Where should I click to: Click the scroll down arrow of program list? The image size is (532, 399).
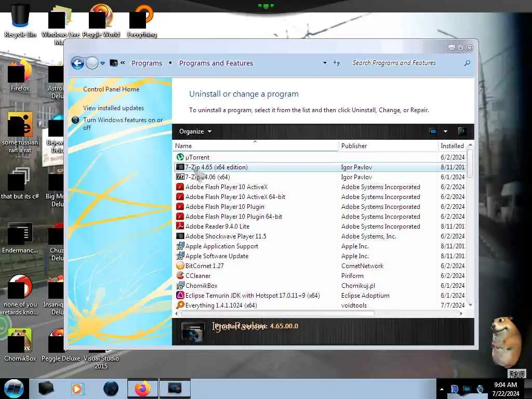coord(470,305)
